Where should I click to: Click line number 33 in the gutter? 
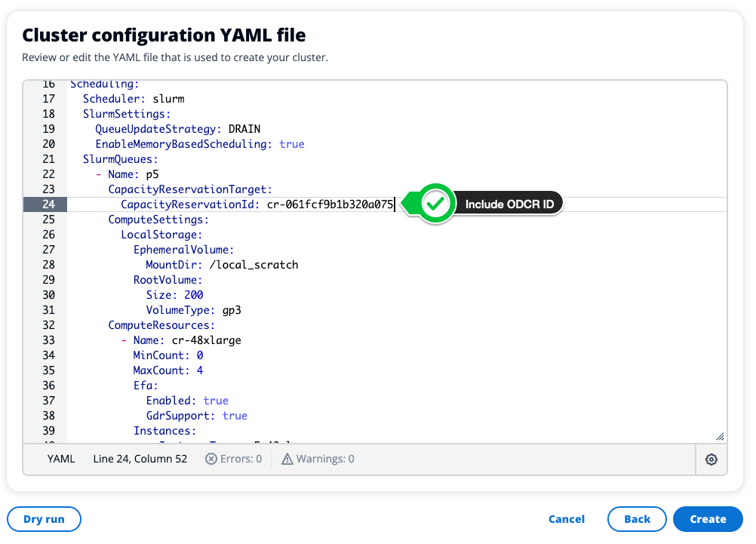(x=48, y=340)
